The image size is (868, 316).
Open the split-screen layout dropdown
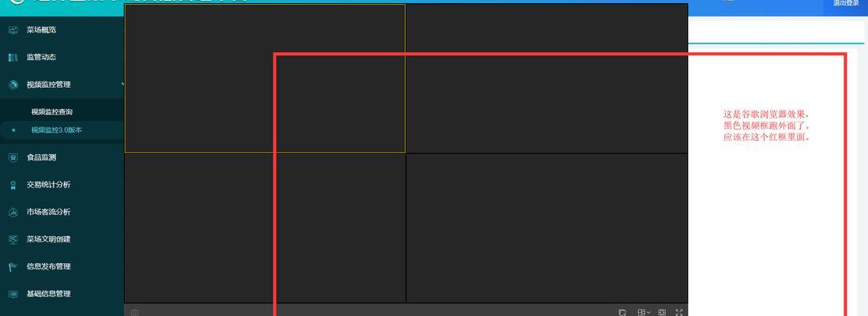643,313
